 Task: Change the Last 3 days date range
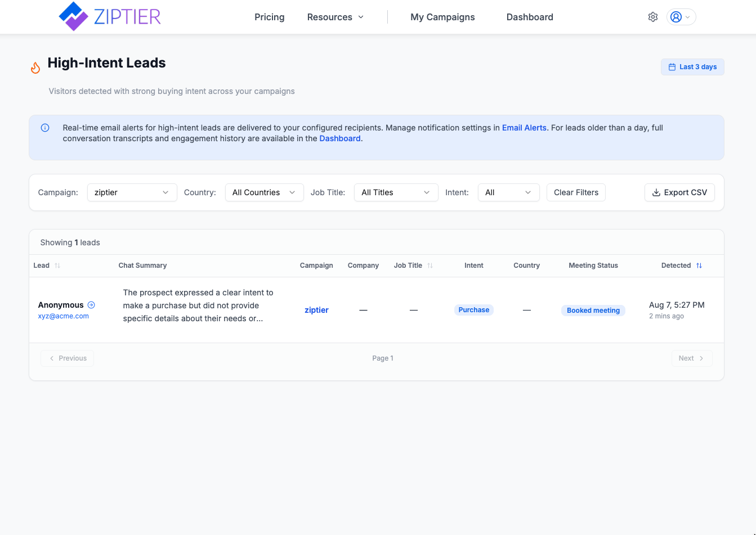click(x=692, y=67)
